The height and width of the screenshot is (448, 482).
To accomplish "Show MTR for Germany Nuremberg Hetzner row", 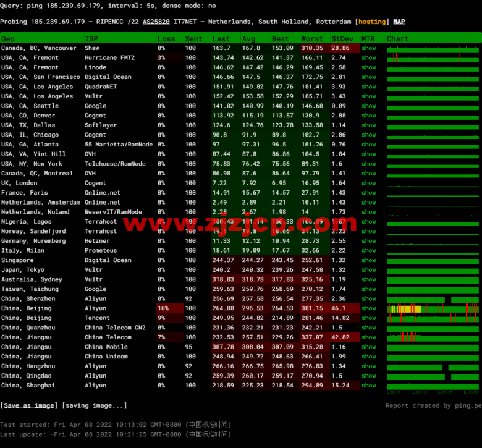I will coord(369,241).
